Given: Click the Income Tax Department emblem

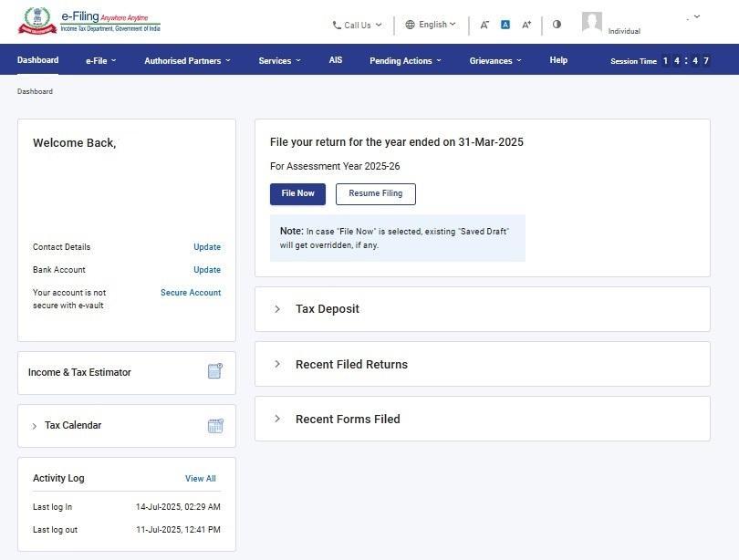Looking at the screenshot, I should [36, 19].
